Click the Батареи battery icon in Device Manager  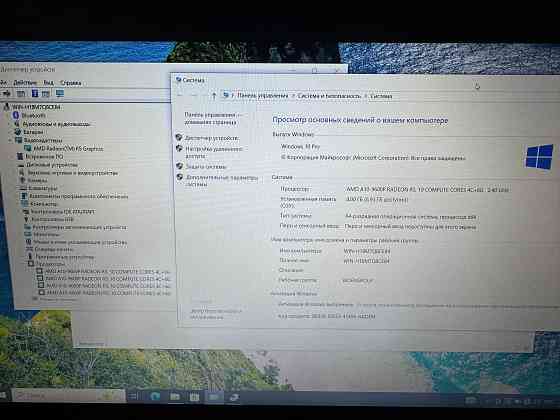(x=18, y=131)
